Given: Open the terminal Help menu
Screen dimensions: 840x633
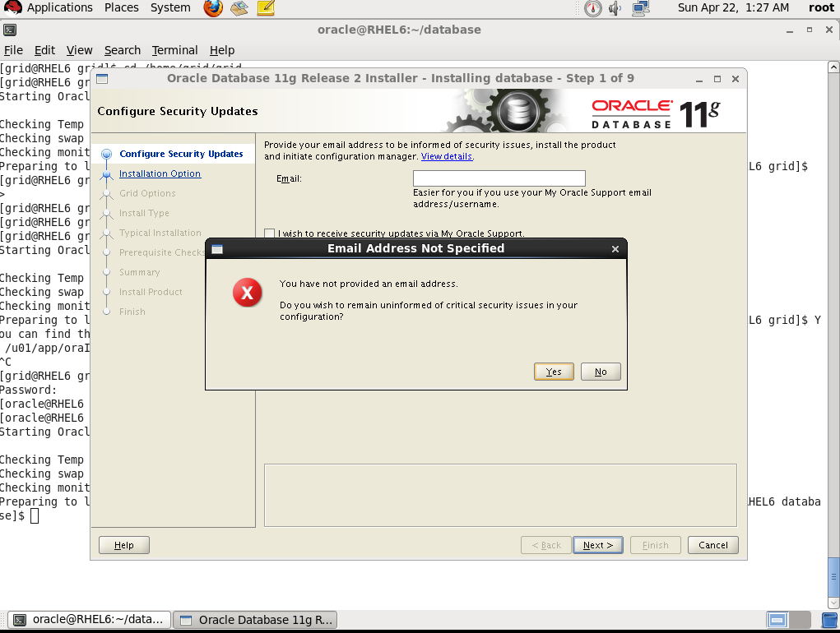Looking at the screenshot, I should 222,50.
